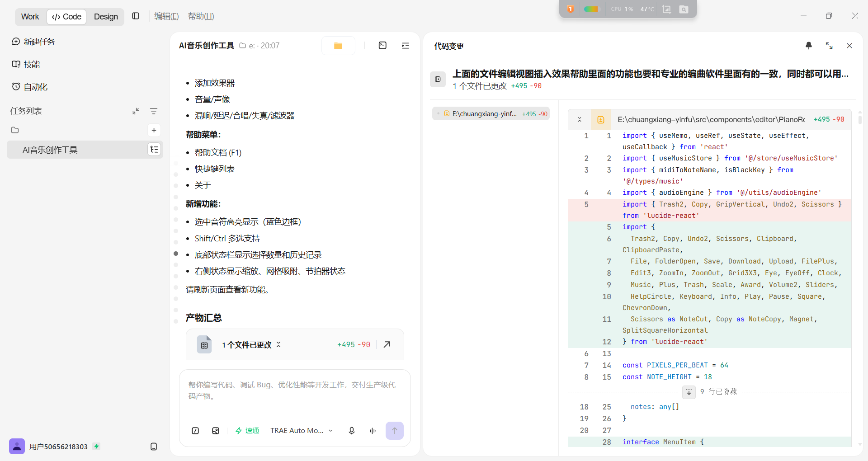Click the 产物汇总 heading
Screen dimensions: 868x461
204,318
